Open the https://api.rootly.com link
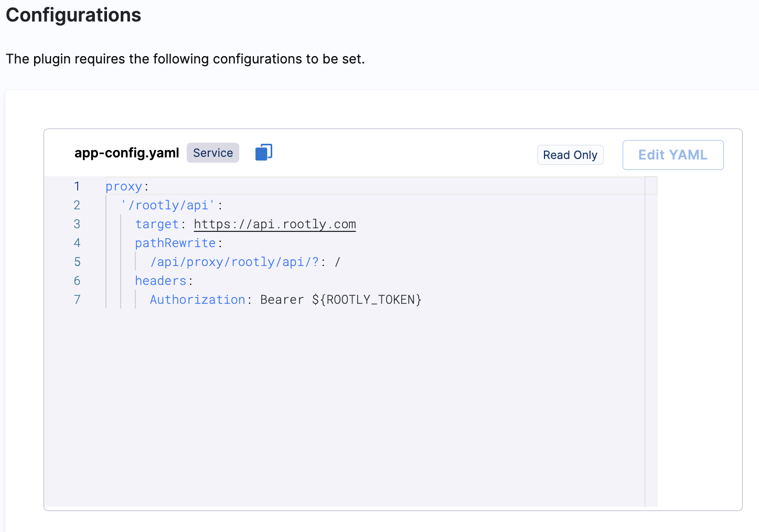759x532 pixels. [274, 225]
